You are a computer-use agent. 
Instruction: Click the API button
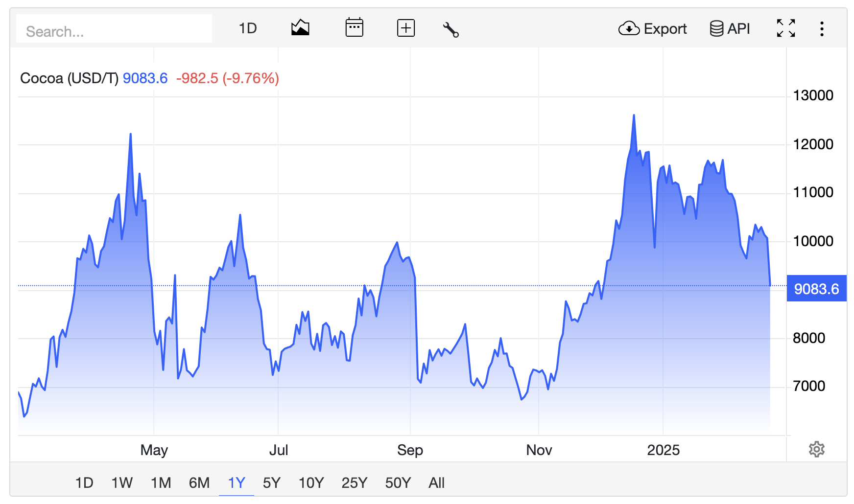coord(730,29)
